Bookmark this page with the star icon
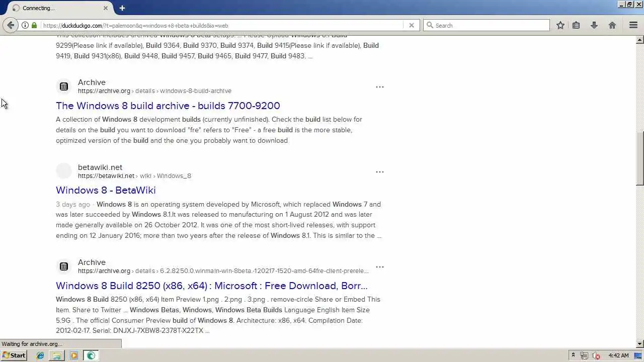Screen dimensions: 644x362 tap(560, 25)
